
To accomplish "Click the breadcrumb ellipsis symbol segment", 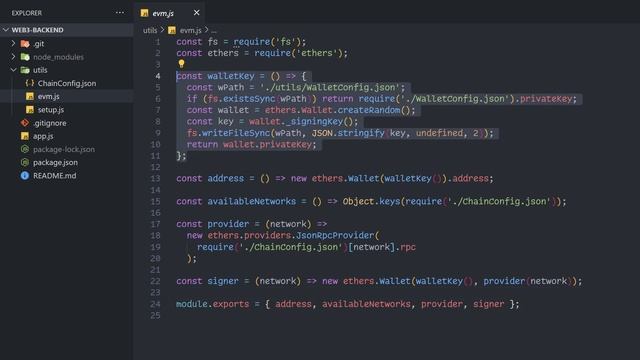I will (x=214, y=31).
